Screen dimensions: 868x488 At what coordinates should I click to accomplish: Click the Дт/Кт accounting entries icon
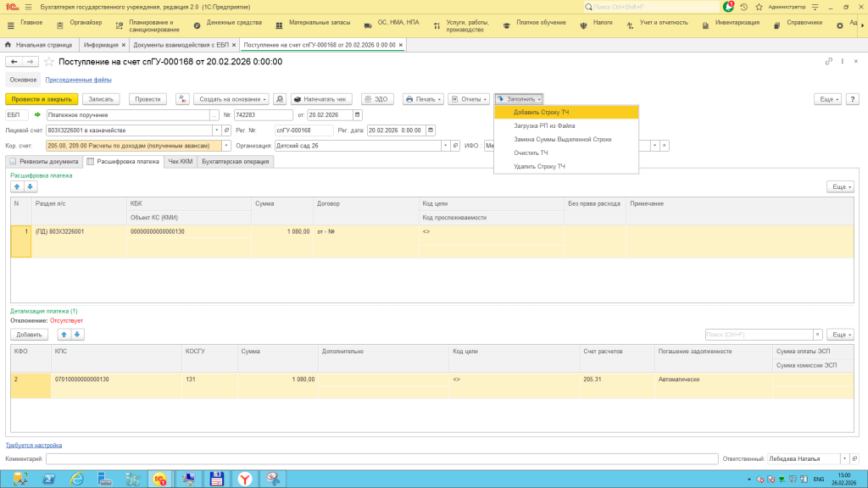click(x=182, y=99)
